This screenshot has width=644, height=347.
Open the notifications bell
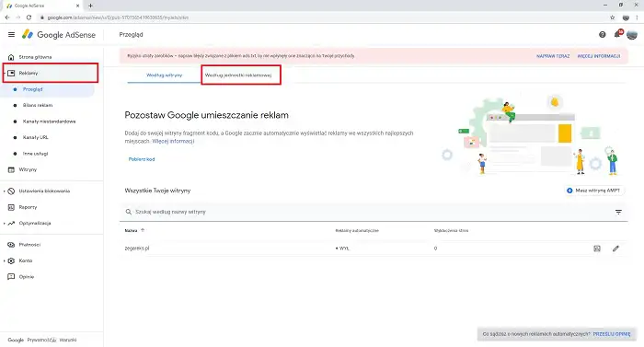click(x=617, y=34)
